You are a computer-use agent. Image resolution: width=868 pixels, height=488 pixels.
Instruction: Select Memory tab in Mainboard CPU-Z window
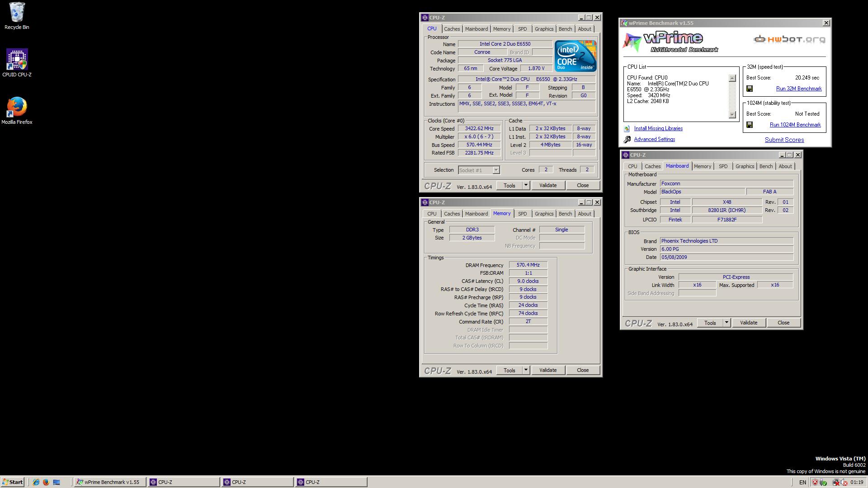tap(702, 166)
